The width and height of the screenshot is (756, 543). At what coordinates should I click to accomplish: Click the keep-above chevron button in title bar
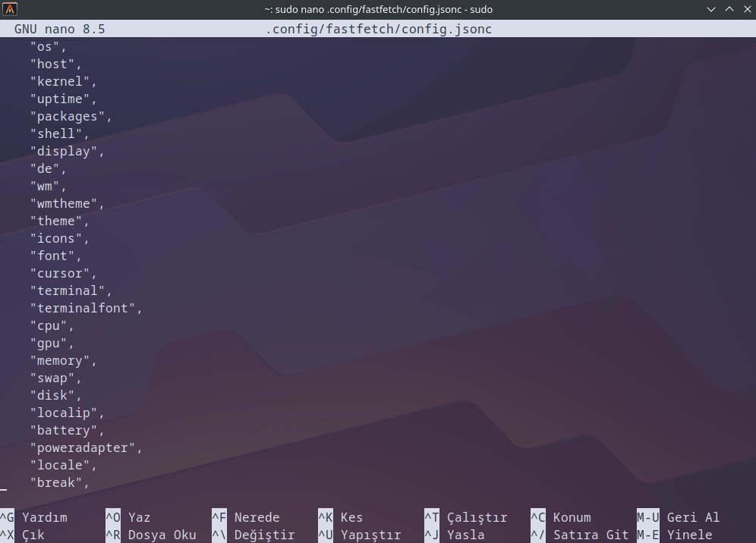click(729, 9)
